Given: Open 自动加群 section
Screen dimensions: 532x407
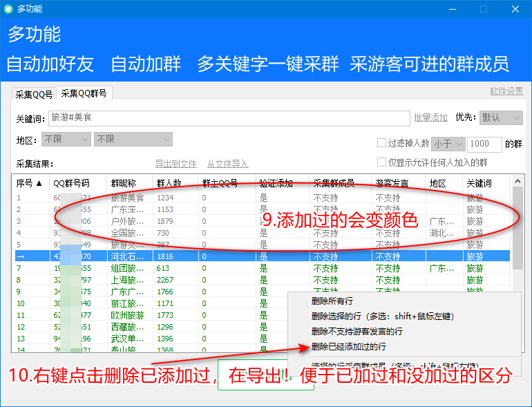Looking at the screenshot, I should click(x=146, y=64).
